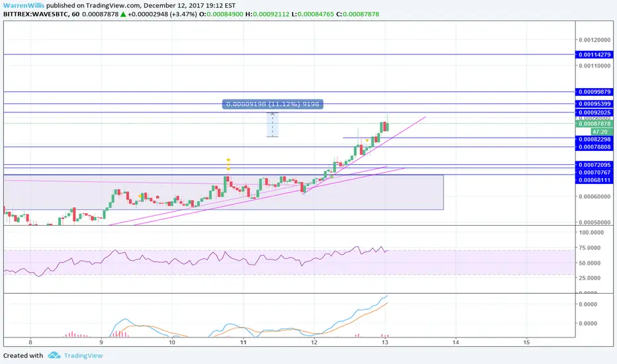Click date label 9 on time axis
The image size is (617, 364).
coord(101,342)
